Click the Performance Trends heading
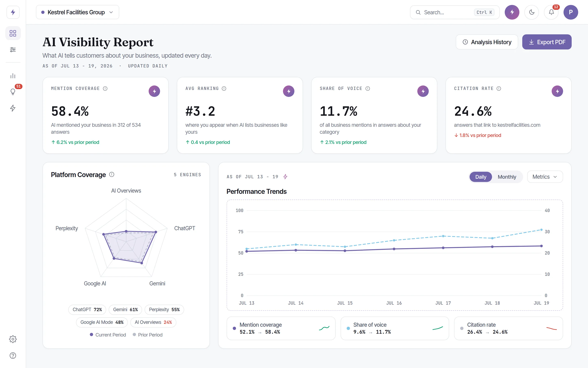Viewport: 588px width, 368px height. click(257, 192)
